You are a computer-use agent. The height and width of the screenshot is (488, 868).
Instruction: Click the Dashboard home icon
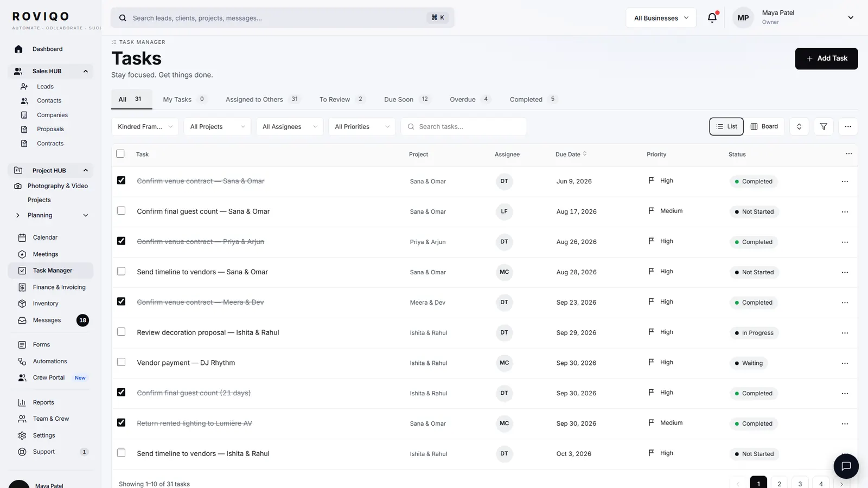[x=18, y=49]
